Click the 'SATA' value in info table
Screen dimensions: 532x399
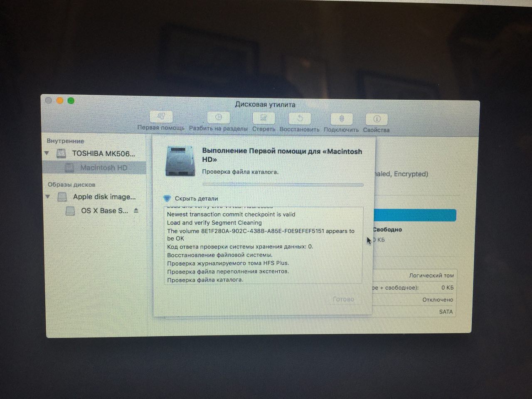(x=446, y=312)
